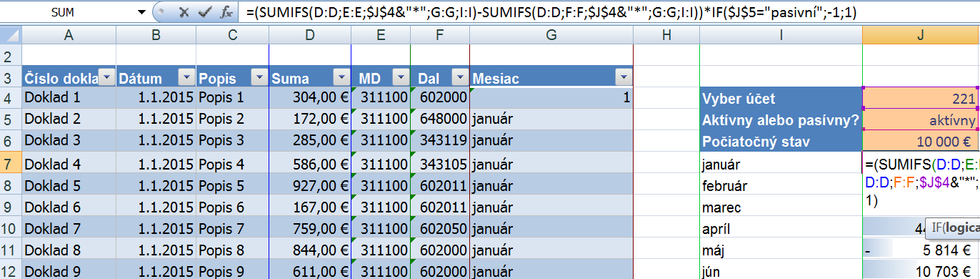Click month cell máj
Image resolution: width=980 pixels, height=279 pixels.
click(781, 250)
